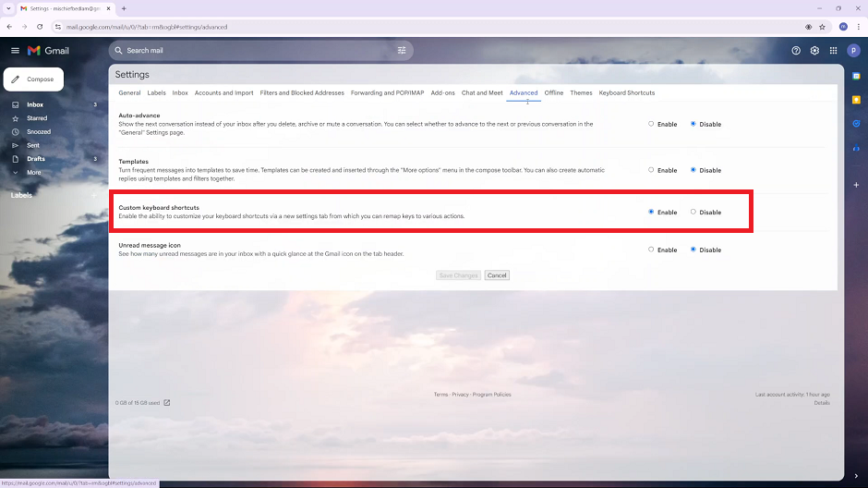View site information icon in address bar
The height and width of the screenshot is (488, 868).
point(58,27)
